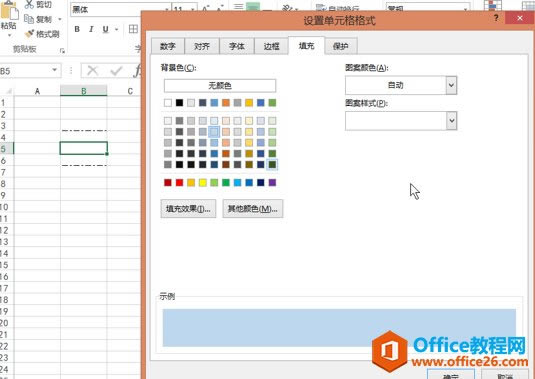
Task: Select column B header
Action: pos(84,91)
